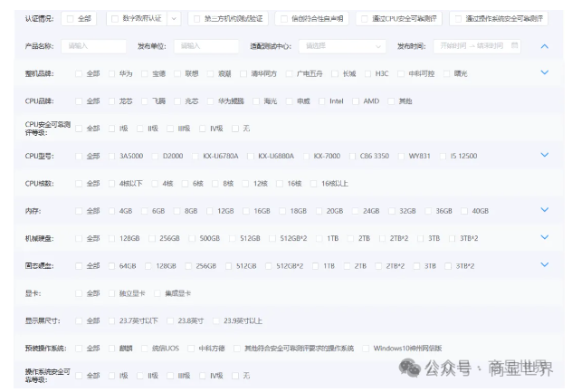572x392 pixels.
Task: Check 16核以上 under CPU核数
Action: point(313,184)
